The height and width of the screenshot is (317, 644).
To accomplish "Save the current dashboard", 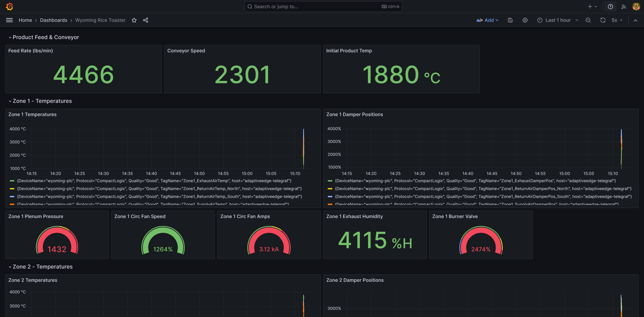I will tap(510, 20).
